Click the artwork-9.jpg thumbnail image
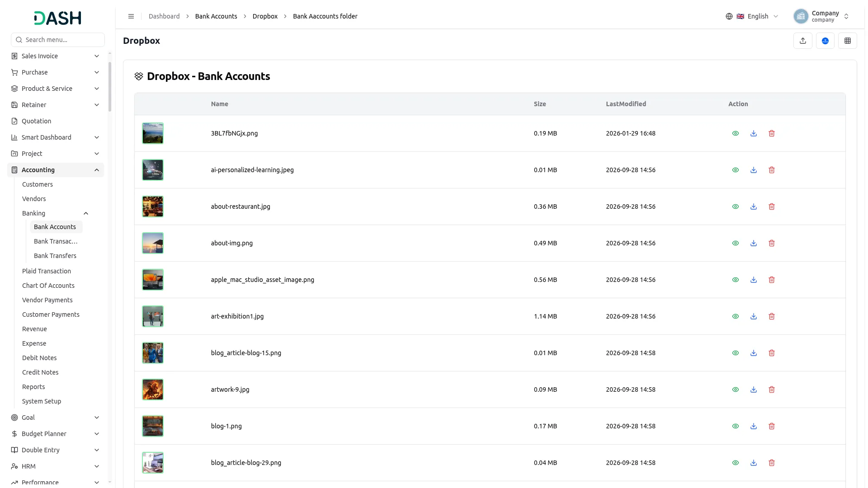This screenshot has height=488, width=868. 153,389
